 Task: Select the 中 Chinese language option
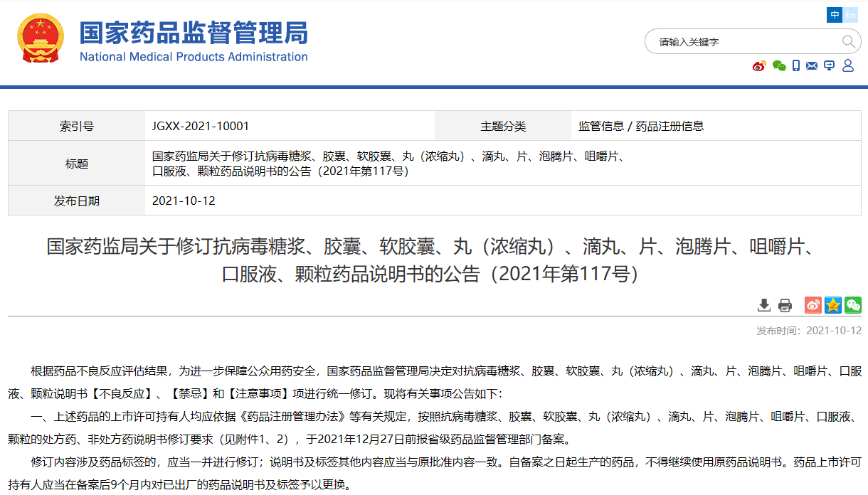click(x=835, y=15)
